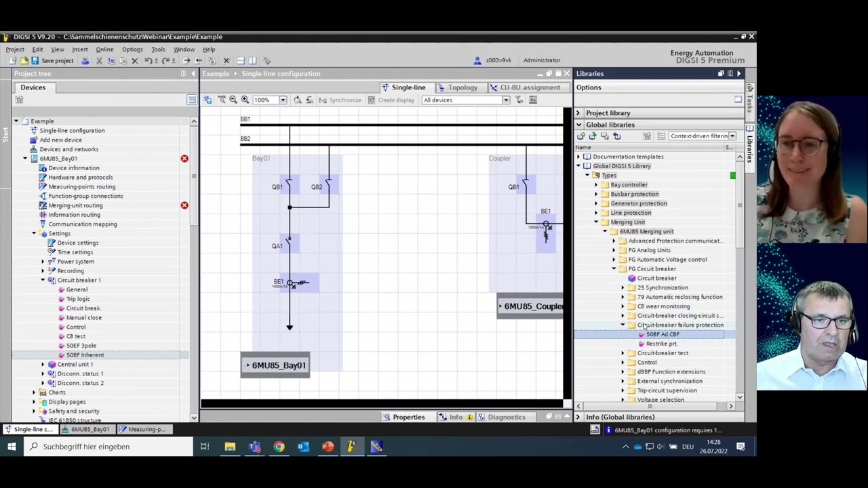Collapse the Settings tree node
This screenshot has height=488, width=868.
(34, 233)
